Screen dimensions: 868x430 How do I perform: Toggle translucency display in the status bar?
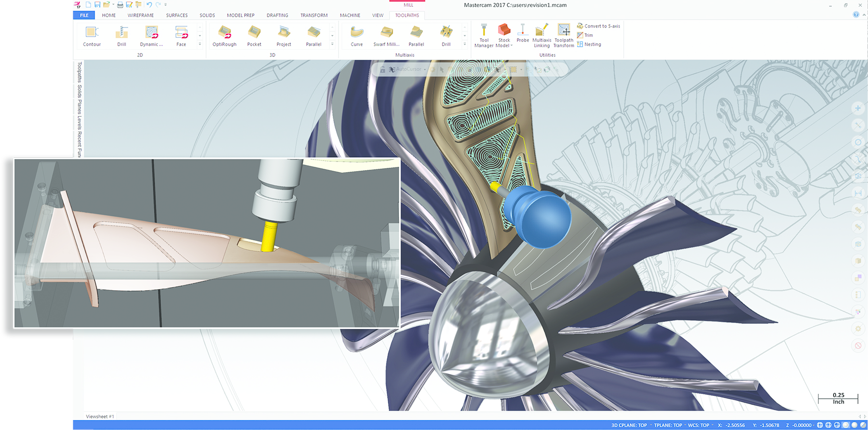point(863,425)
